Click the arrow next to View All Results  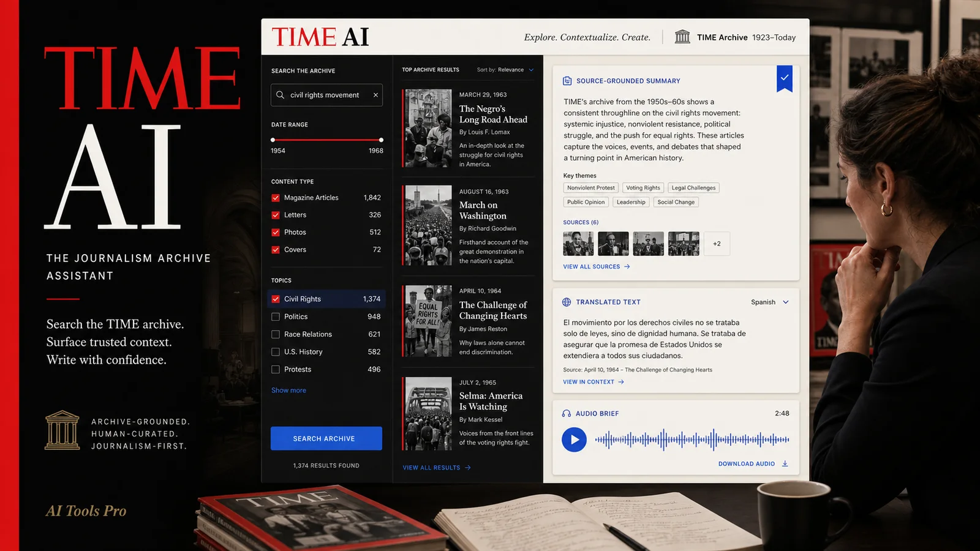(x=468, y=467)
